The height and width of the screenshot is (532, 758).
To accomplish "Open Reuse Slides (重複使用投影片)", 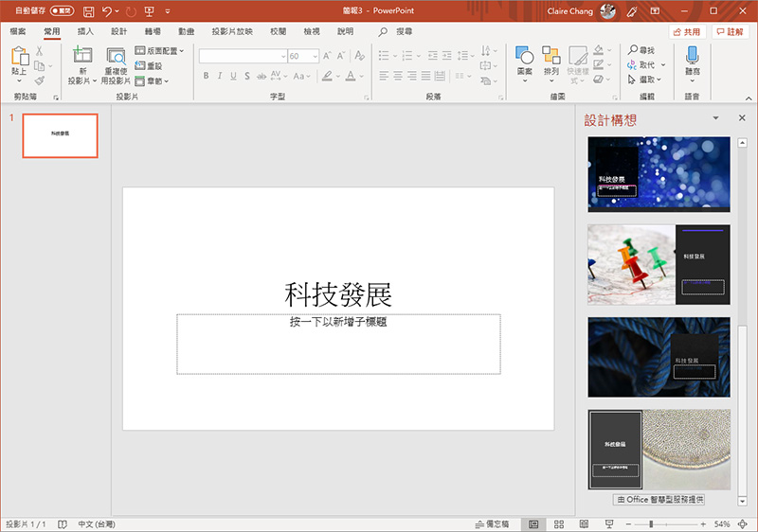I will tap(116, 65).
